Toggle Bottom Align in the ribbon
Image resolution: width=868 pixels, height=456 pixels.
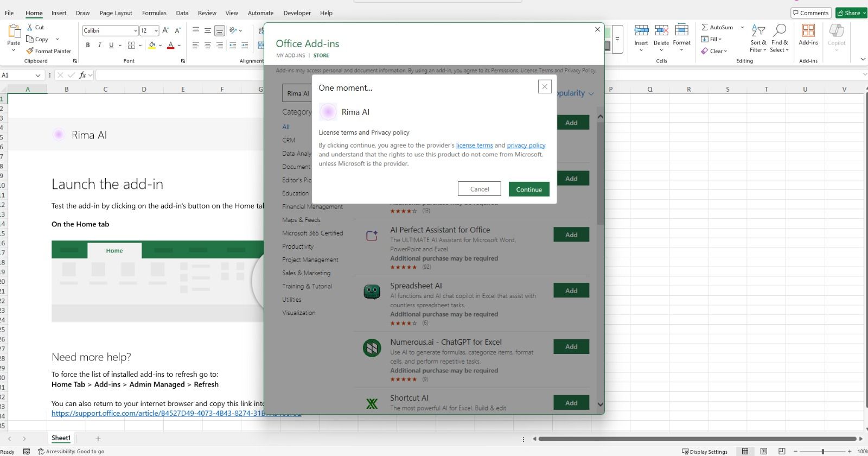point(220,30)
